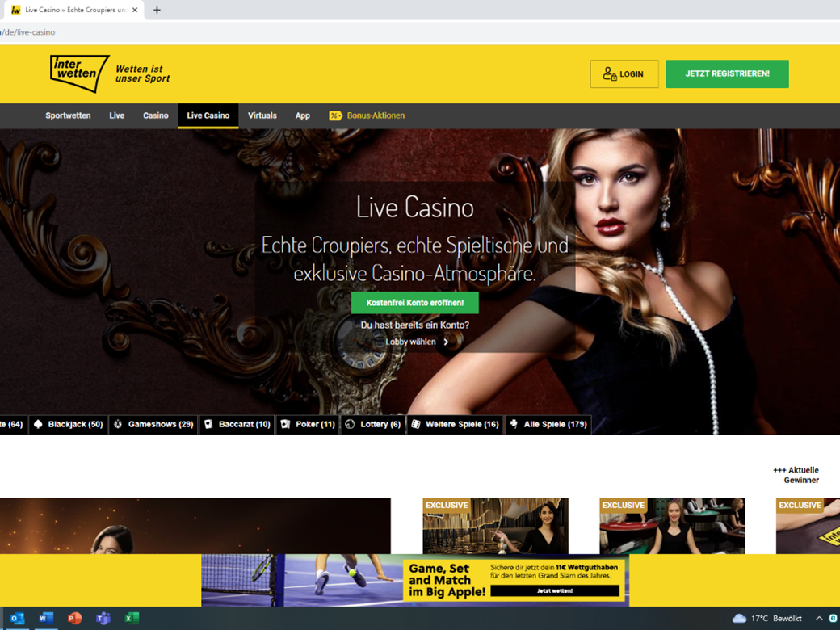The width and height of the screenshot is (840, 630).
Task: Show hidden system tray icons
Action: pyautogui.click(x=818, y=619)
